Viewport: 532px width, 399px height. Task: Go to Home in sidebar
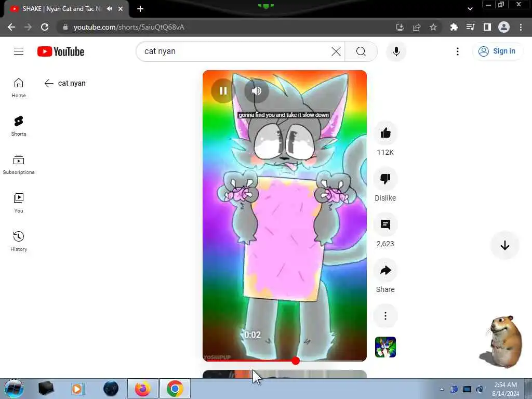point(19,87)
